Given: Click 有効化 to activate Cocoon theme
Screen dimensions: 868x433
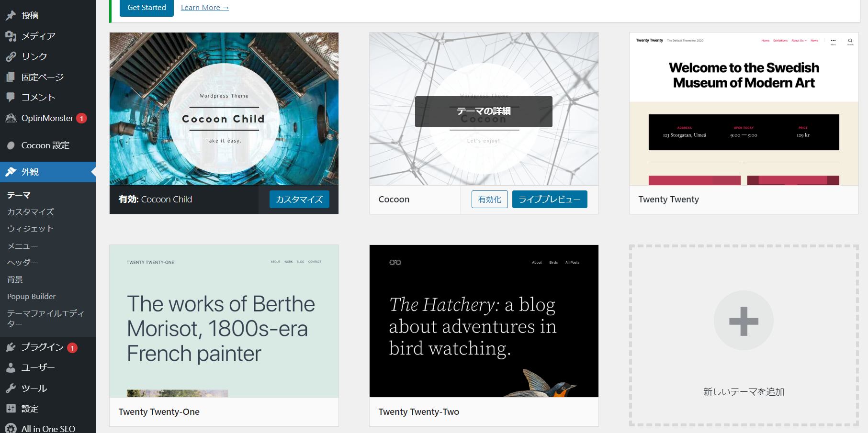Looking at the screenshot, I should (490, 200).
